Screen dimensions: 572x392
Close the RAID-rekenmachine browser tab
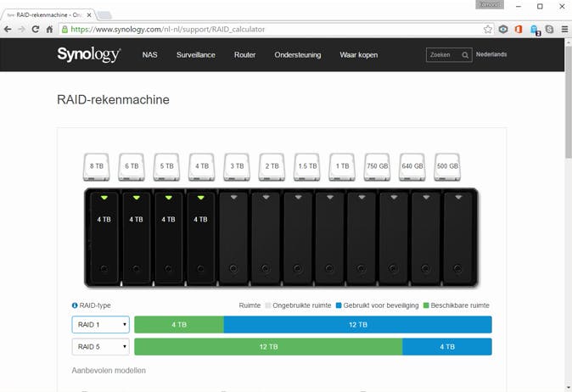coord(89,15)
